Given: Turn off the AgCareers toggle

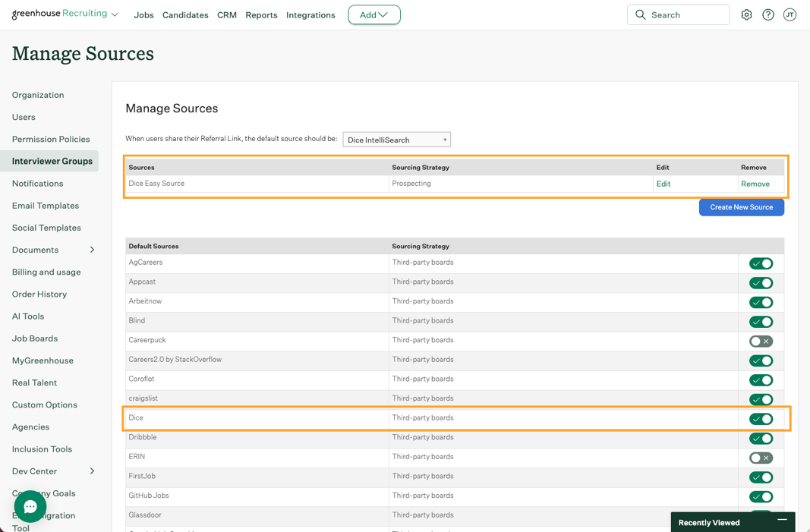Looking at the screenshot, I should click(x=761, y=263).
